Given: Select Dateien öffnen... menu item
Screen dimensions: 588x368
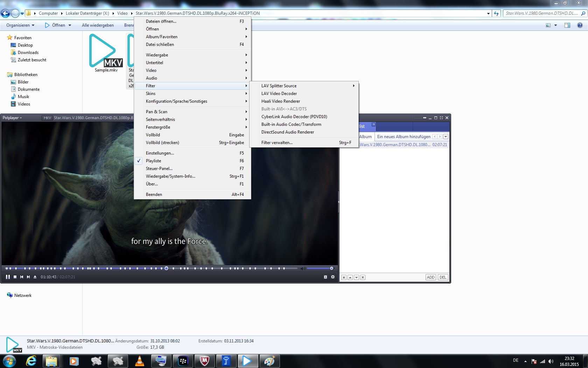Looking at the screenshot, I should coord(192,21).
